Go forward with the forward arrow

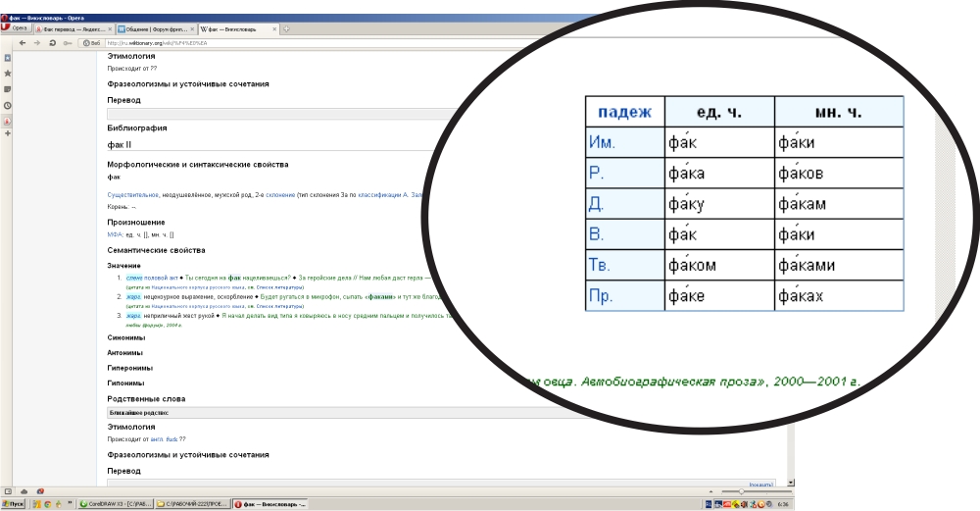click(x=37, y=43)
